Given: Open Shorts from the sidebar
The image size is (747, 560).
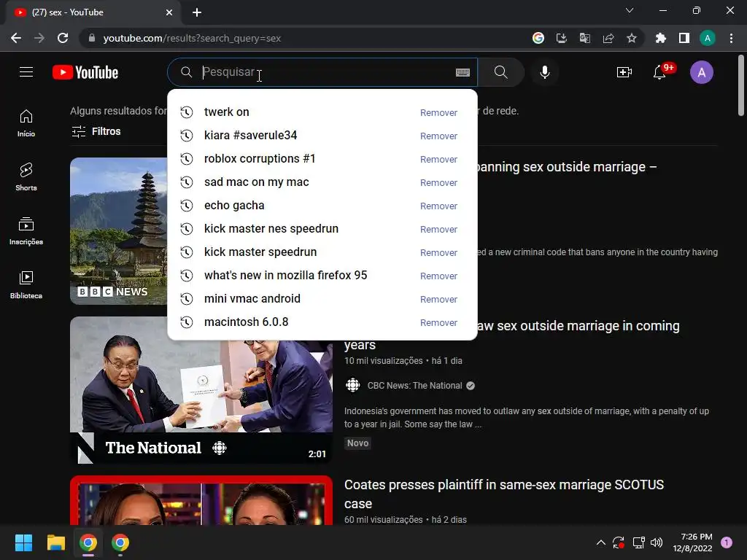Looking at the screenshot, I should [26, 176].
